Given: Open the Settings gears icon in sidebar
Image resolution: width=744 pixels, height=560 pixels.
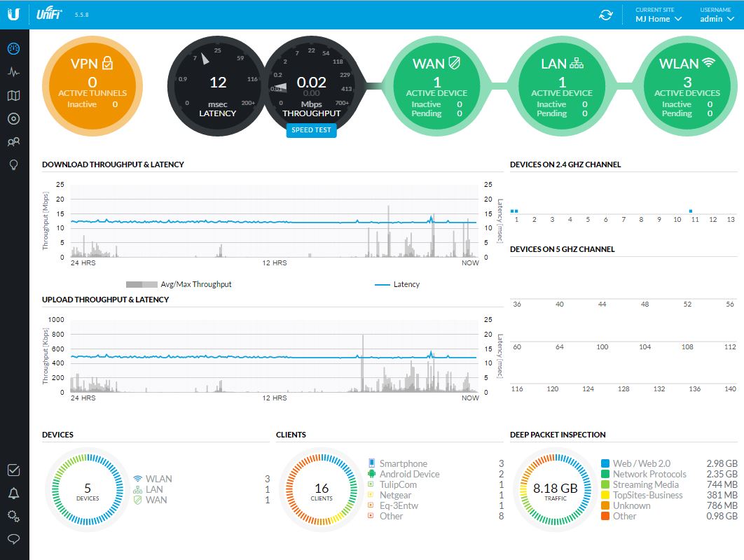Looking at the screenshot, I should click(x=14, y=517).
